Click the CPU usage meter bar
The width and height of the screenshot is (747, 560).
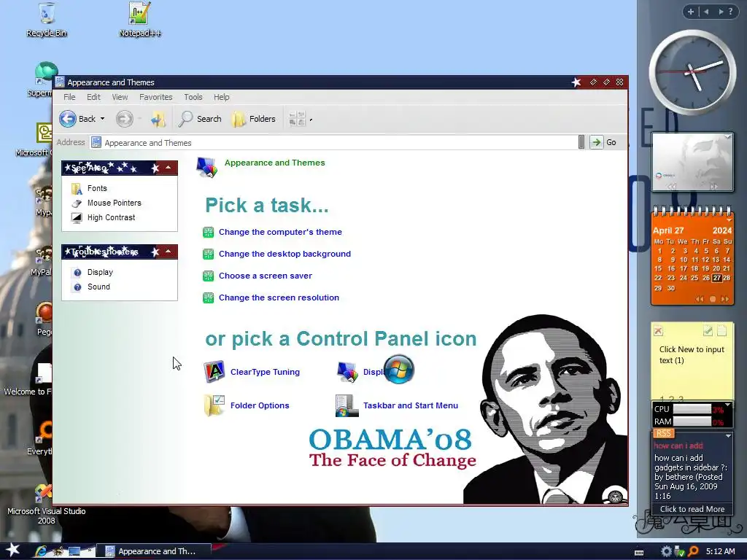point(692,409)
